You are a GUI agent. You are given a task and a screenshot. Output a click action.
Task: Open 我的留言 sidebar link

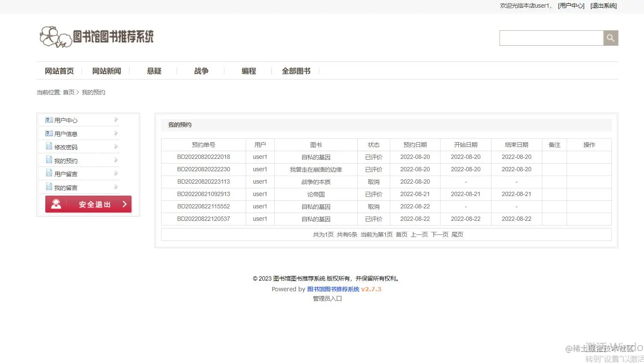pyautogui.click(x=66, y=188)
